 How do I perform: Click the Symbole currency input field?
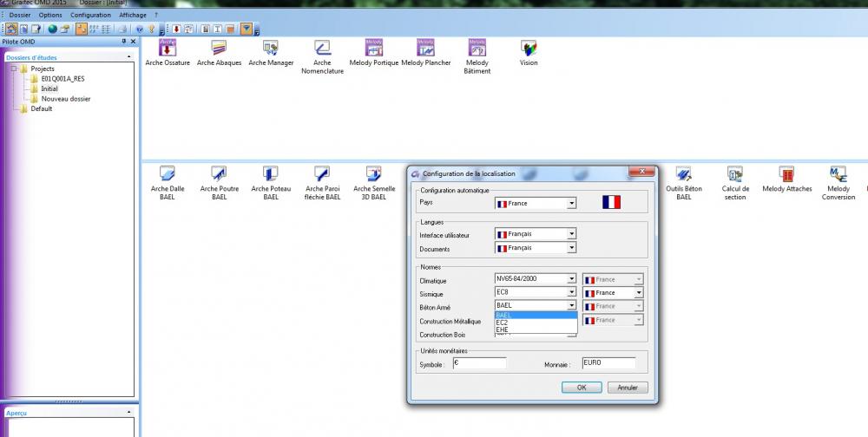(479, 363)
